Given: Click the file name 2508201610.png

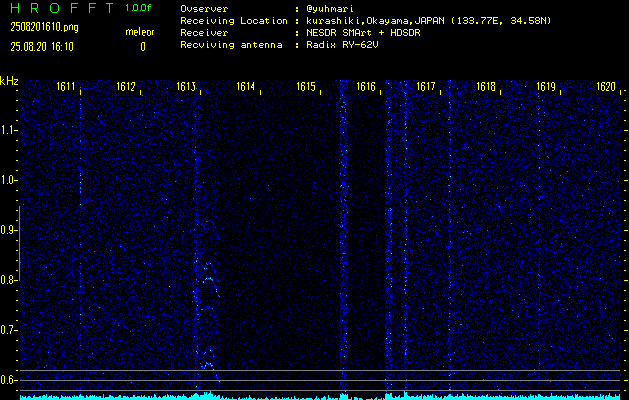Looking at the screenshot, I should click(45, 27).
